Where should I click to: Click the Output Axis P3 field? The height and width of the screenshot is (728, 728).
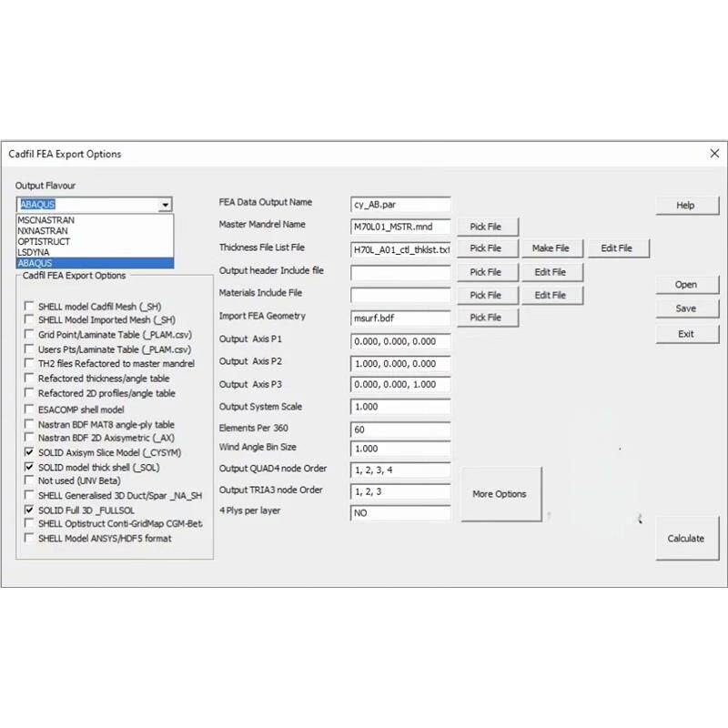tap(400, 384)
